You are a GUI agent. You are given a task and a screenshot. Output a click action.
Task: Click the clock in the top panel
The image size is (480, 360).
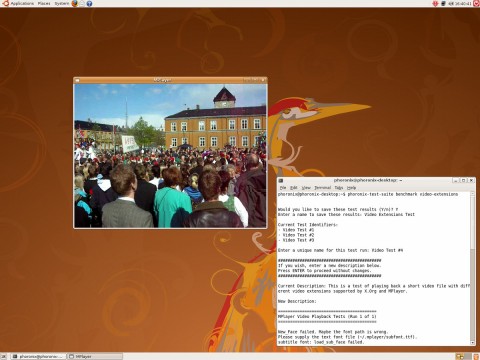(x=462, y=3)
